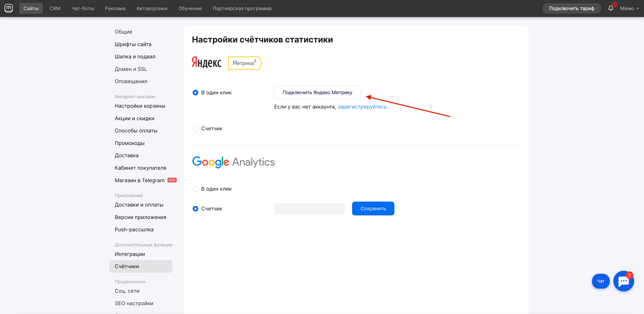Open Соц. сети settings
Image resolution: width=644 pixels, height=314 pixels.
click(127, 291)
